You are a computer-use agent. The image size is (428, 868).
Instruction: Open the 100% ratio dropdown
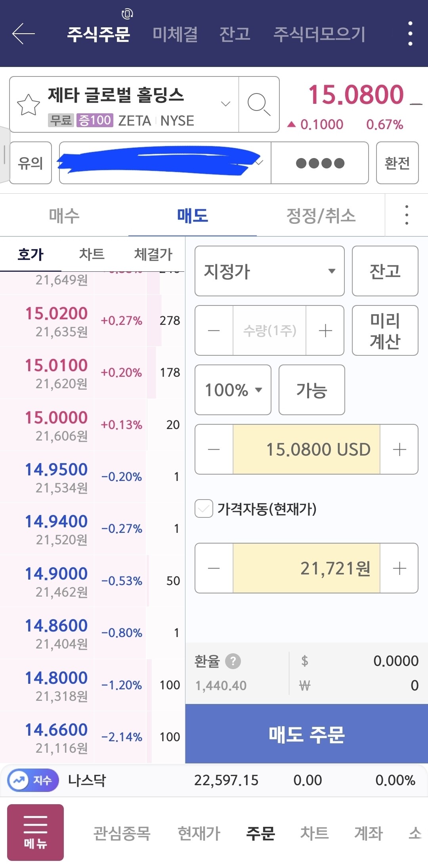pyautogui.click(x=233, y=390)
